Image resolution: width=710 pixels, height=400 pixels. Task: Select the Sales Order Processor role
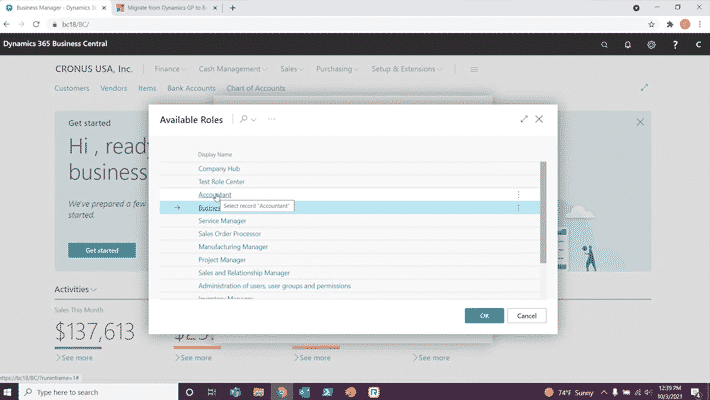[x=229, y=234]
